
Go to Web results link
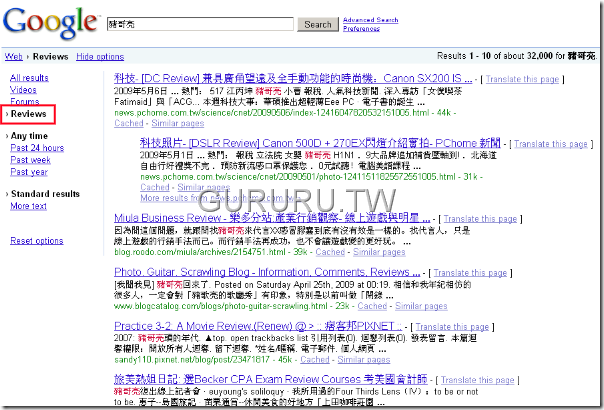pyautogui.click(x=13, y=57)
